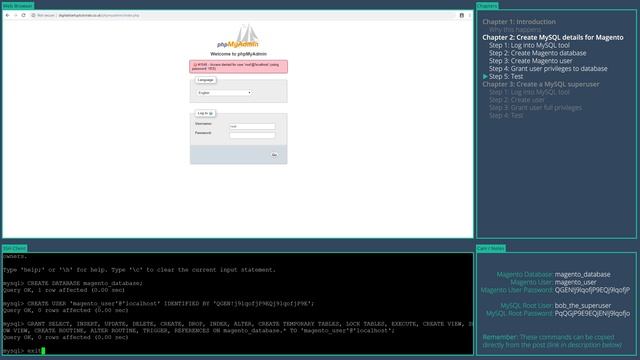Click the Cat's Notes panel tab

pyautogui.click(x=491, y=248)
